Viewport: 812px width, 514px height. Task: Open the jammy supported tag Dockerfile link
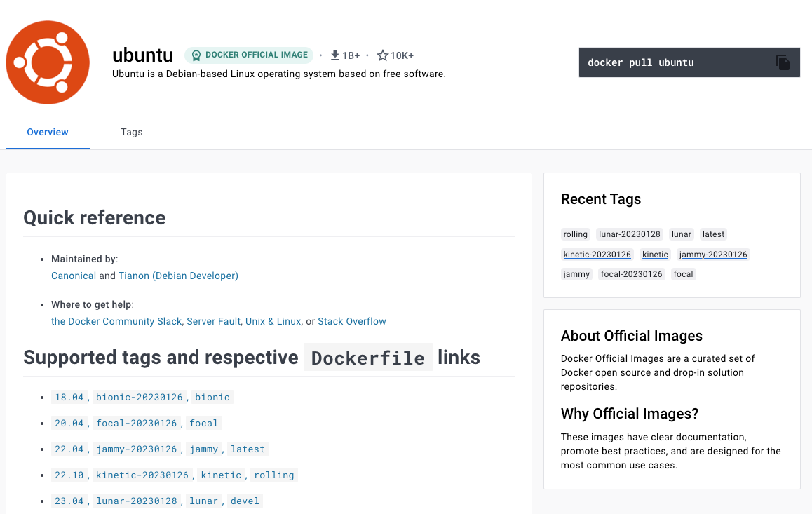(x=204, y=449)
